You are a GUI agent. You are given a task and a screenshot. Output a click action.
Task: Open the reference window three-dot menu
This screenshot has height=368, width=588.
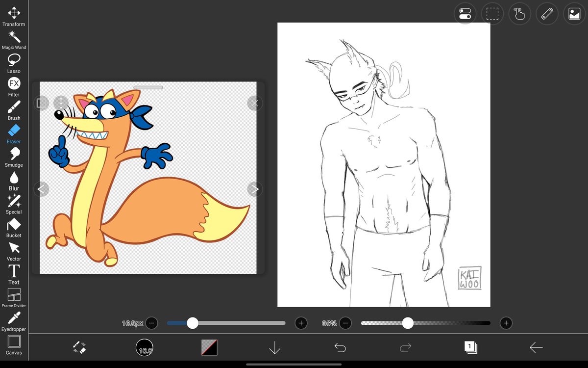[x=61, y=103]
